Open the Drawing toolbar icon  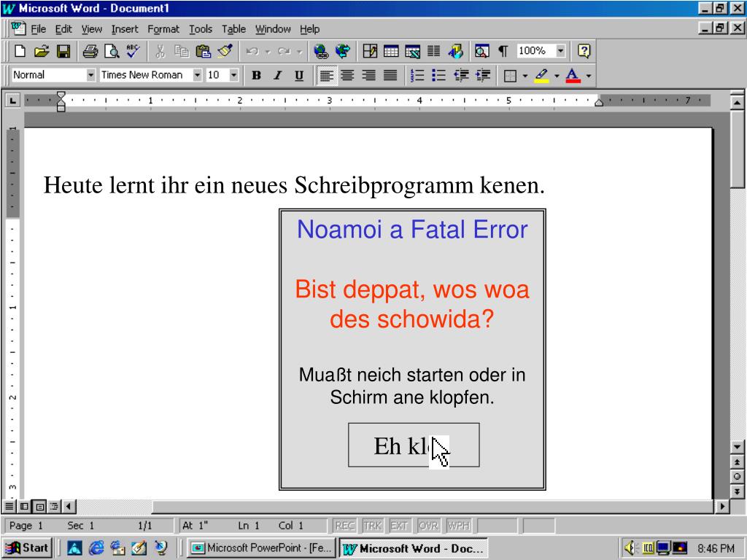[455, 51]
